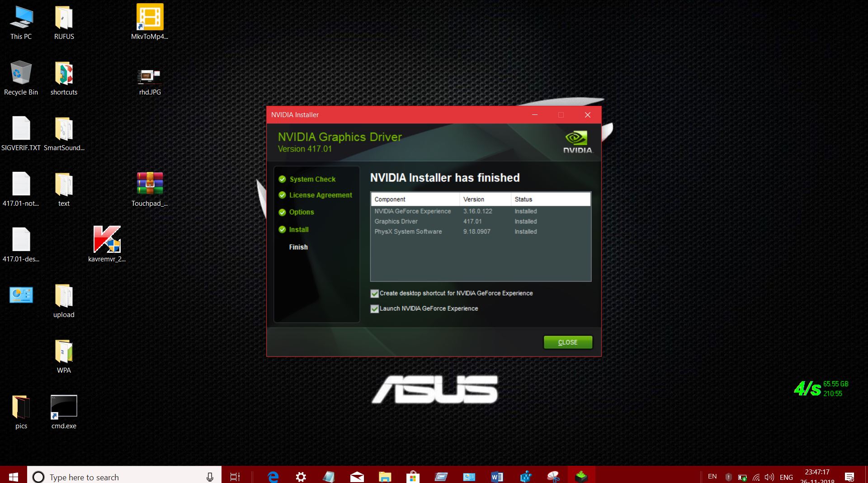Open Microsoft Store from taskbar
Image resolution: width=868 pixels, height=483 pixels.
[412, 477]
